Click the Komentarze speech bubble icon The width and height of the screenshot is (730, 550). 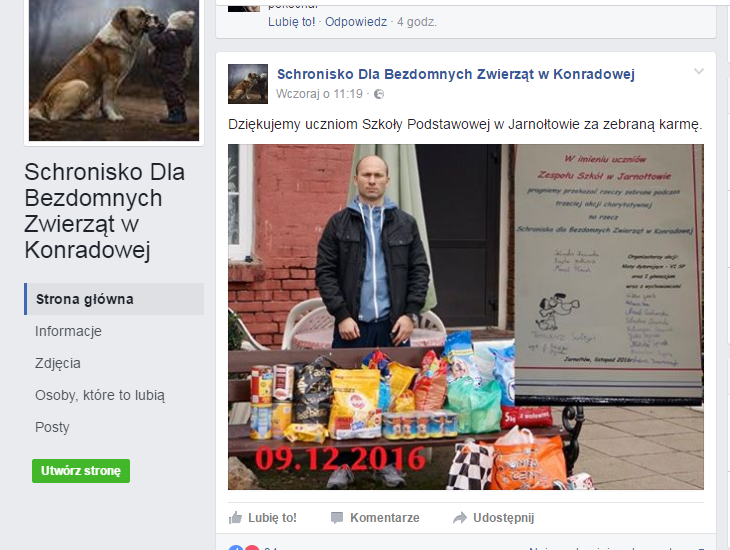click(x=337, y=518)
